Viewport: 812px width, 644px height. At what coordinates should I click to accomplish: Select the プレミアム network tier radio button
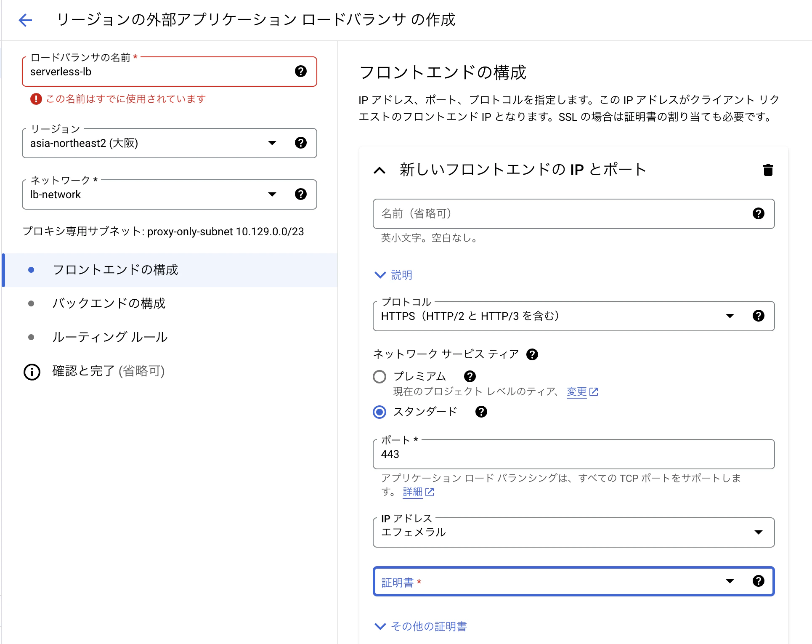pos(379,376)
